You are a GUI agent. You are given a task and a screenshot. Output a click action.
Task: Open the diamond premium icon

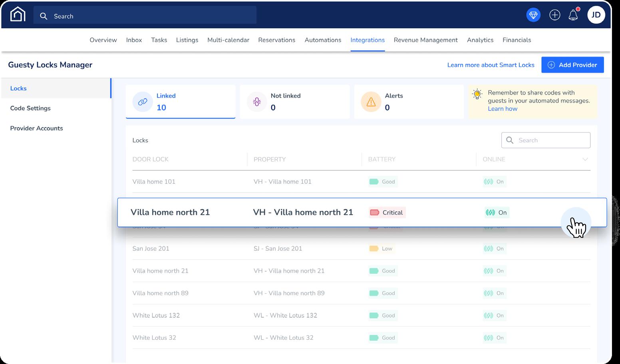(x=533, y=15)
